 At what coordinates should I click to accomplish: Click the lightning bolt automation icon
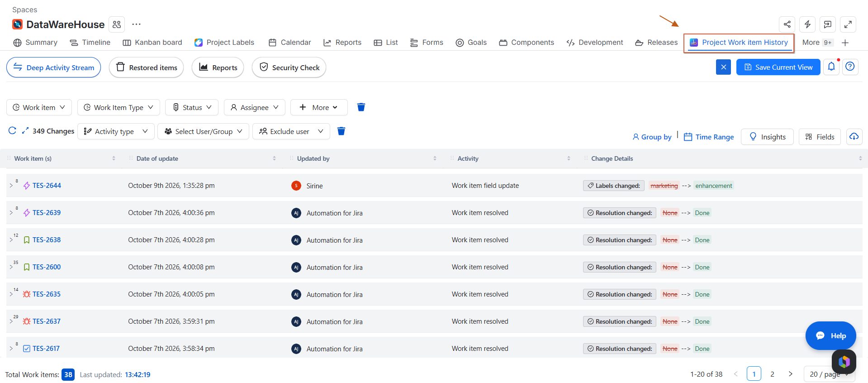tap(807, 24)
